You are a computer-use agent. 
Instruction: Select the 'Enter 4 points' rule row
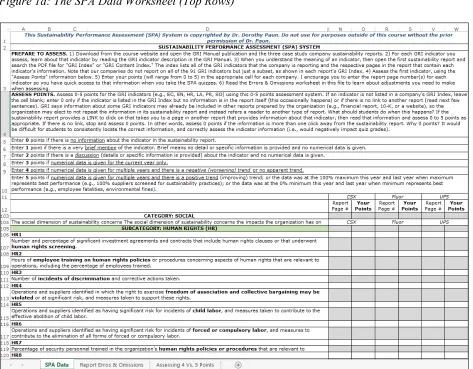coord(239,170)
